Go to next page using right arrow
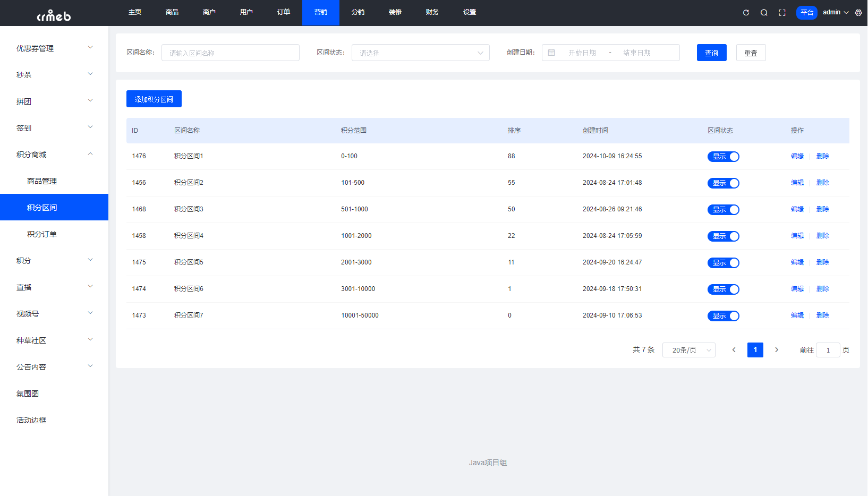Screen dimensions: 868x496 777,350
